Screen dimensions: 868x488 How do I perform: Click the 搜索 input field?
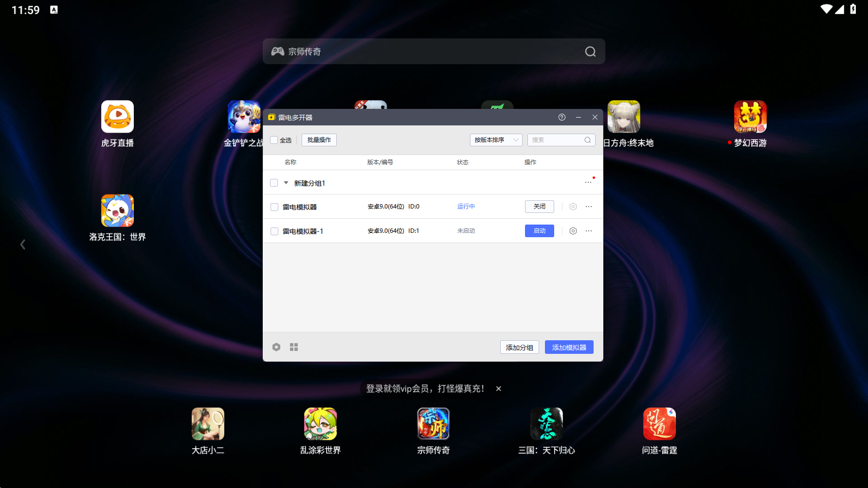[x=561, y=140]
